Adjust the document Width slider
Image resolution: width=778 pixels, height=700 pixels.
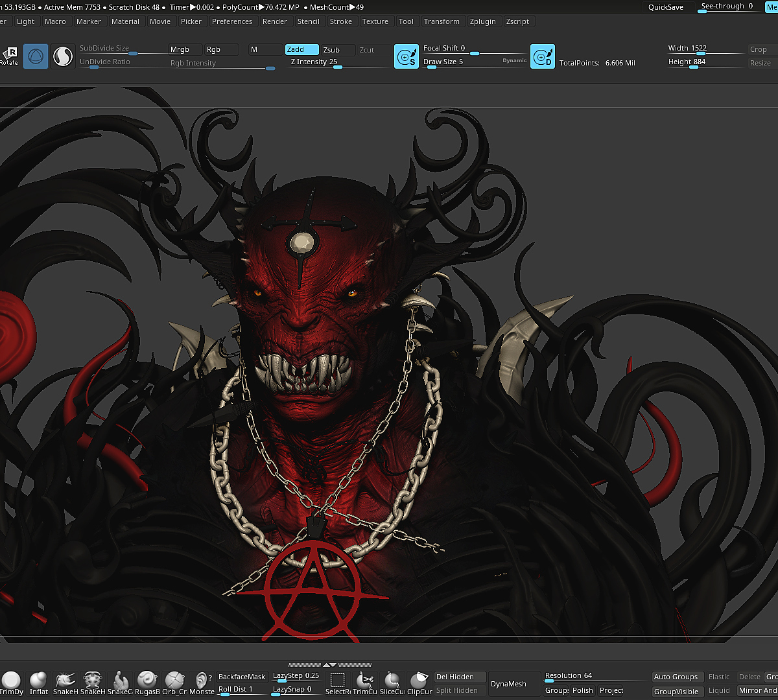705,49
